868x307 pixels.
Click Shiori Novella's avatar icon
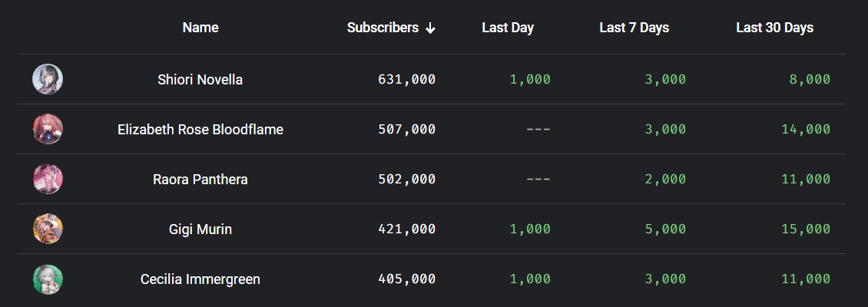(48, 79)
